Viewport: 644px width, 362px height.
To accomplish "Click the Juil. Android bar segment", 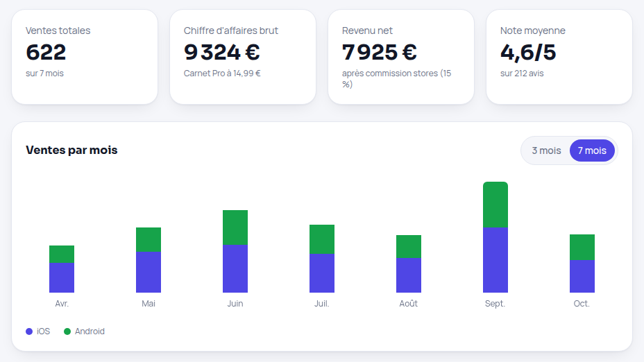I will [x=321, y=239].
